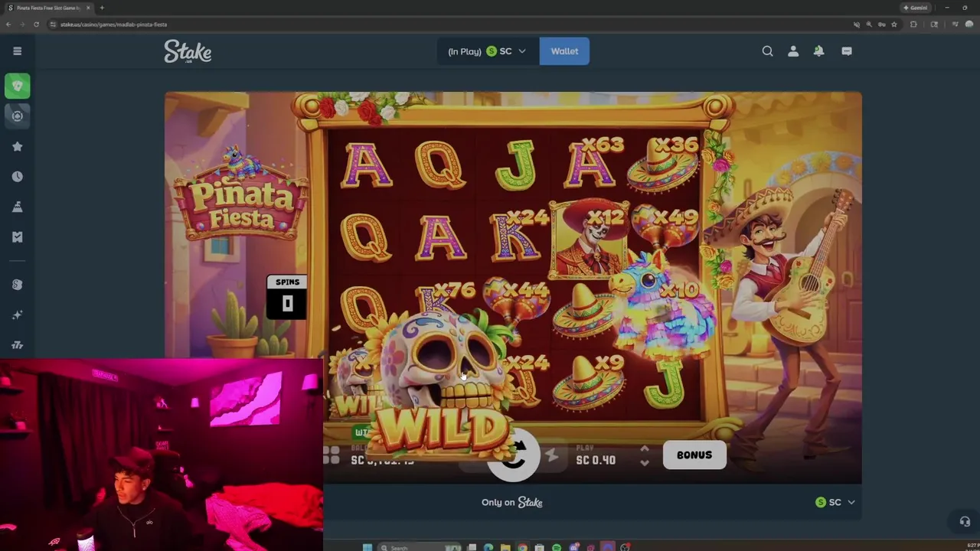This screenshot has width=980, height=551.
Task: Open the circular casino icon below the green shield
Action: click(17, 116)
